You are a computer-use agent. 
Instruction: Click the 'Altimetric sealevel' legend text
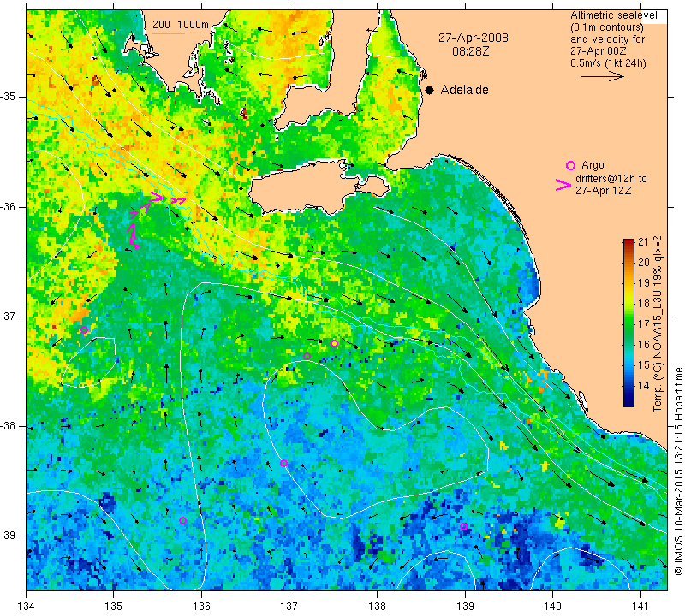point(614,15)
